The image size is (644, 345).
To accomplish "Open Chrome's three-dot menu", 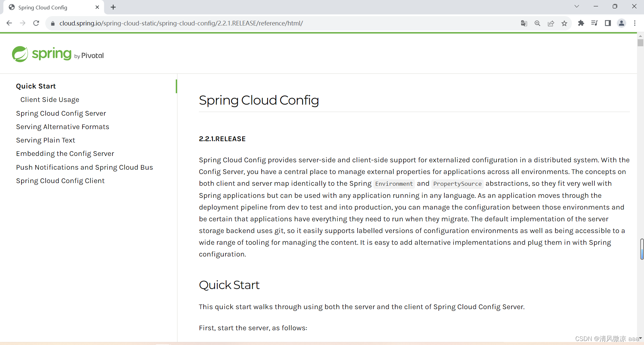I will (635, 23).
